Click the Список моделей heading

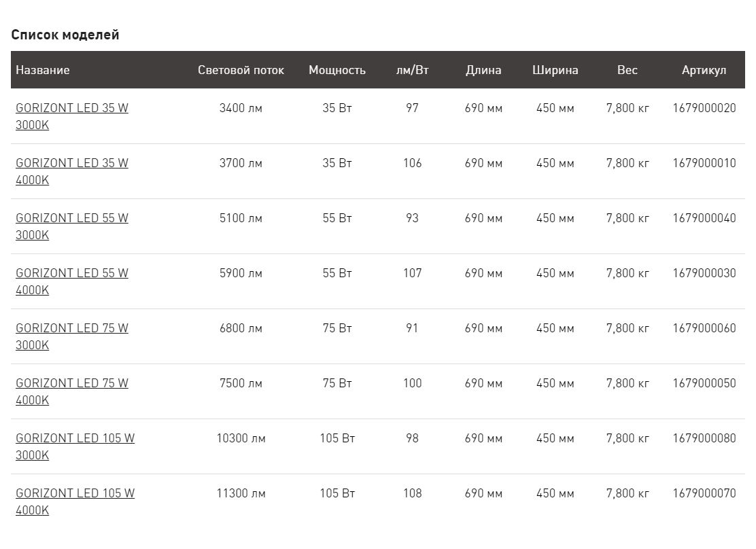65,35
